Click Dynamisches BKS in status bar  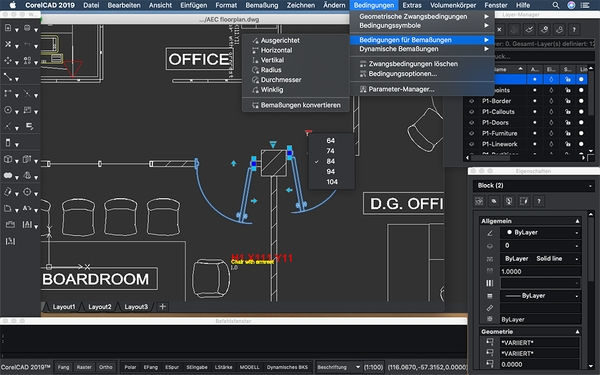click(x=287, y=367)
